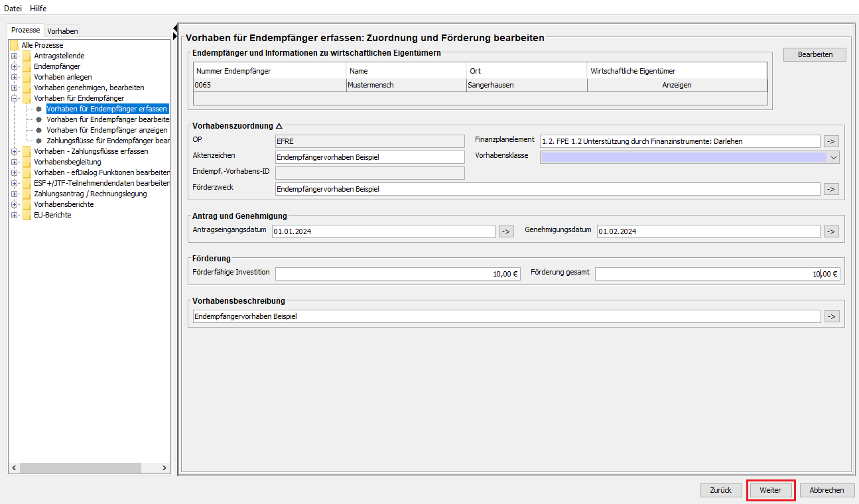The height and width of the screenshot is (504, 859).
Task: Click the Nummer Endempfänger column header
Action: 269,71
